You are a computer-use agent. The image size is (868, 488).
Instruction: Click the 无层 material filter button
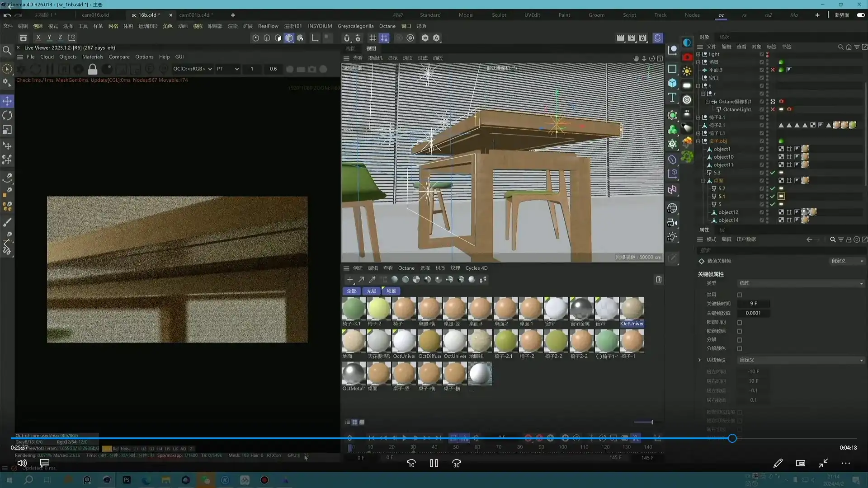pos(371,291)
